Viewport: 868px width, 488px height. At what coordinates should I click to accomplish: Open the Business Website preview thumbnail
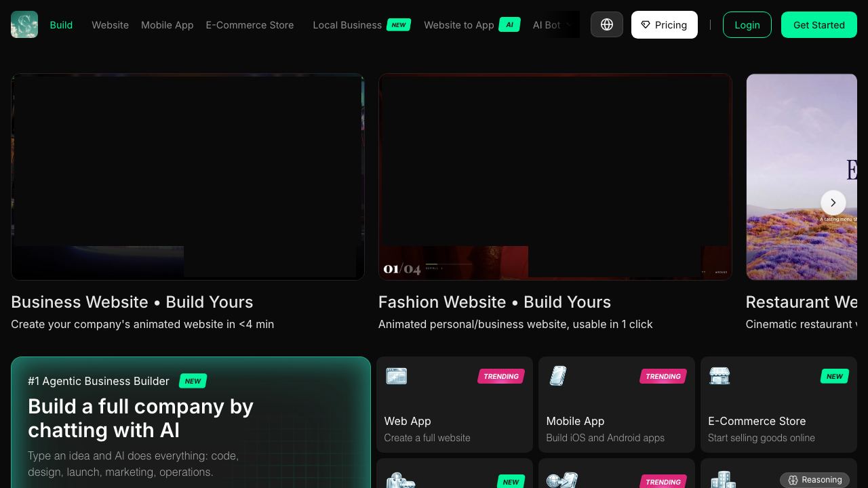pyautogui.click(x=188, y=177)
